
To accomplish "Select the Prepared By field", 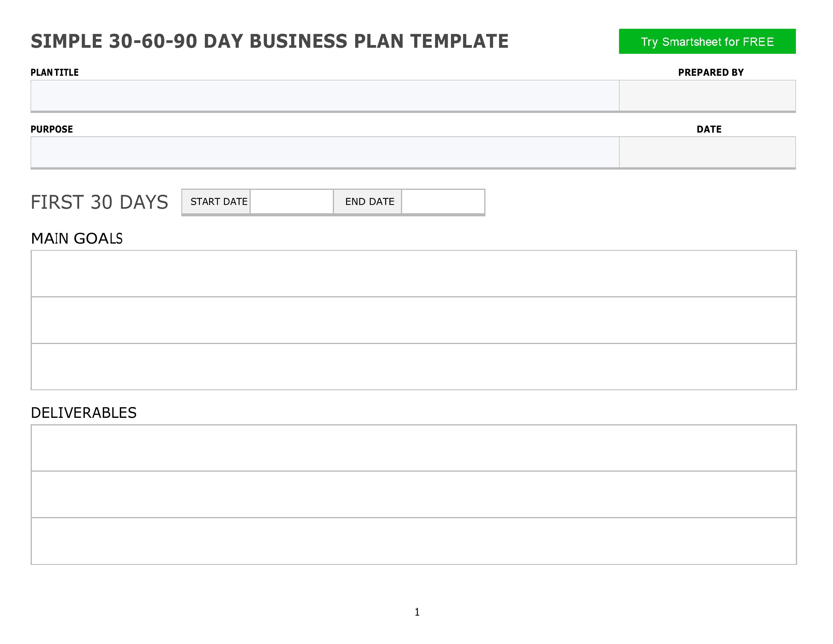I will click(707, 96).
